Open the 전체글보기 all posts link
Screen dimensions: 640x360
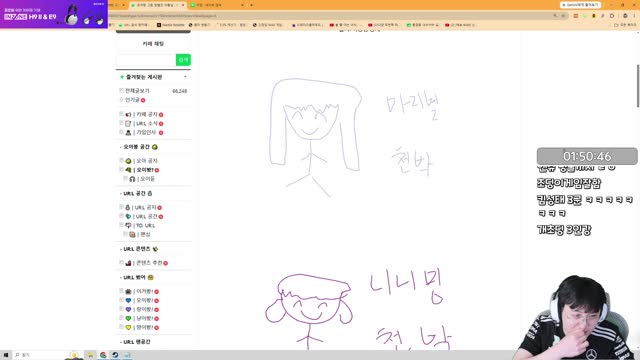point(137,91)
